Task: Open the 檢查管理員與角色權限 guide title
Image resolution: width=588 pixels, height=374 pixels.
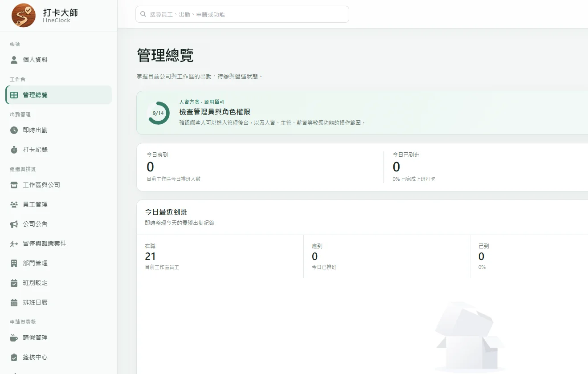Action: pyautogui.click(x=215, y=112)
